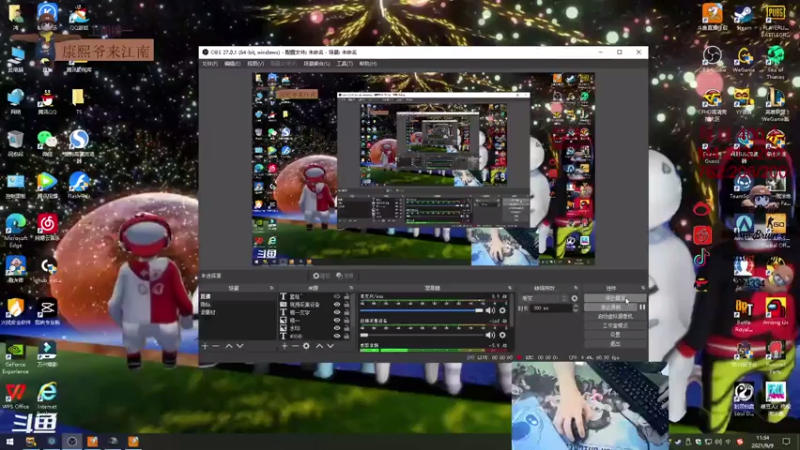Viewport: 800px width, 450px height.
Task: Lock the topmost text source
Action: click(347, 296)
